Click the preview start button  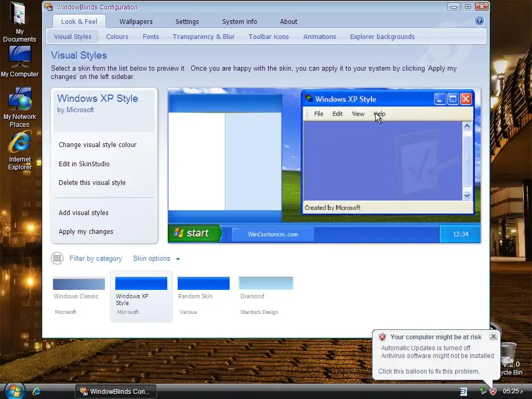[x=194, y=233]
